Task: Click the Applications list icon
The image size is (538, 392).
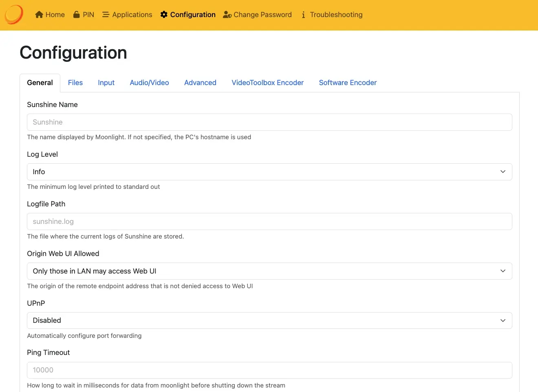Action: point(106,15)
